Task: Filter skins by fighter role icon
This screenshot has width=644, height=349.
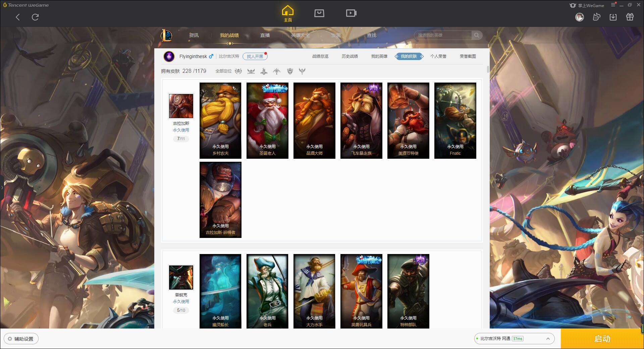Action: pyautogui.click(x=251, y=71)
